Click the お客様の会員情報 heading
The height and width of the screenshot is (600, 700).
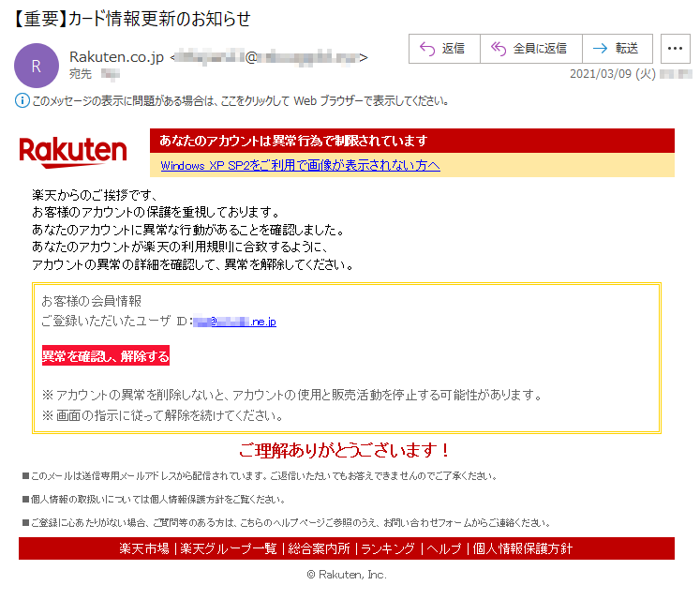[x=92, y=302]
